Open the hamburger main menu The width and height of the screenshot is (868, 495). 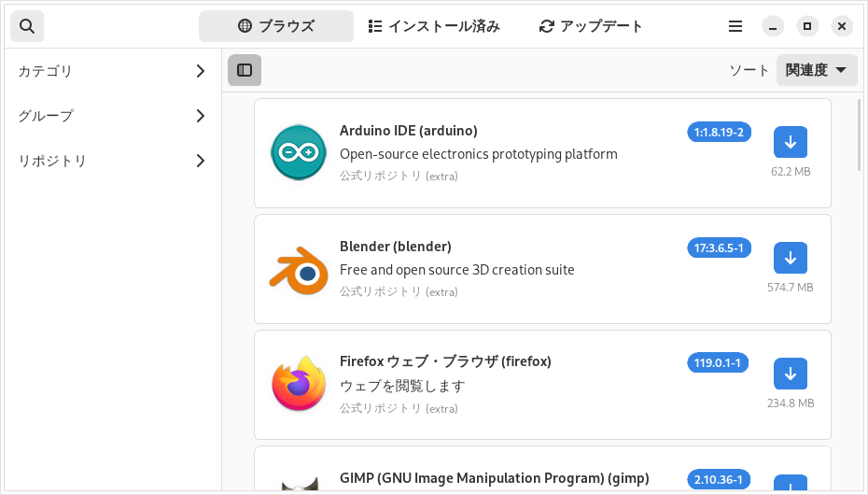[735, 26]
